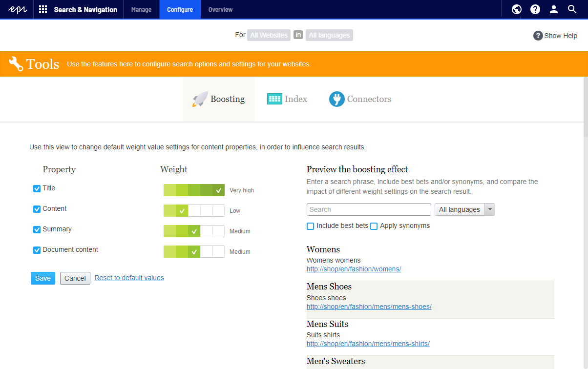This screenshot has height=369, width=588.
Task: Click the globe icon in top bar
Action: coord(517,9)
